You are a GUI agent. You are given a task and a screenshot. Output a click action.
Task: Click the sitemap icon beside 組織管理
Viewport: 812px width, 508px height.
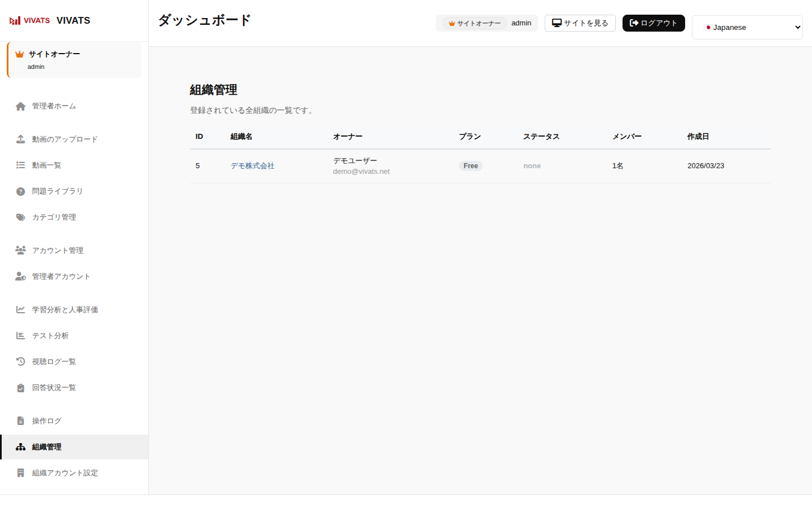tap(21, 447)
